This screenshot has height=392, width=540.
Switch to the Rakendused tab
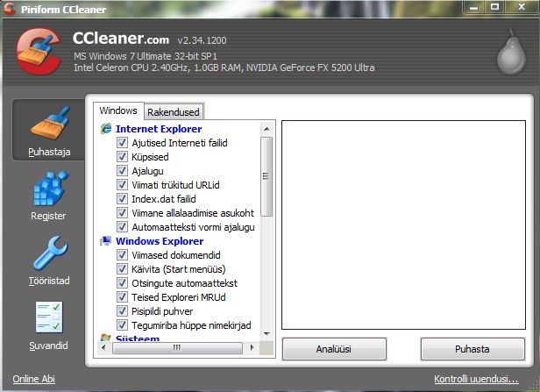(174, 112)
